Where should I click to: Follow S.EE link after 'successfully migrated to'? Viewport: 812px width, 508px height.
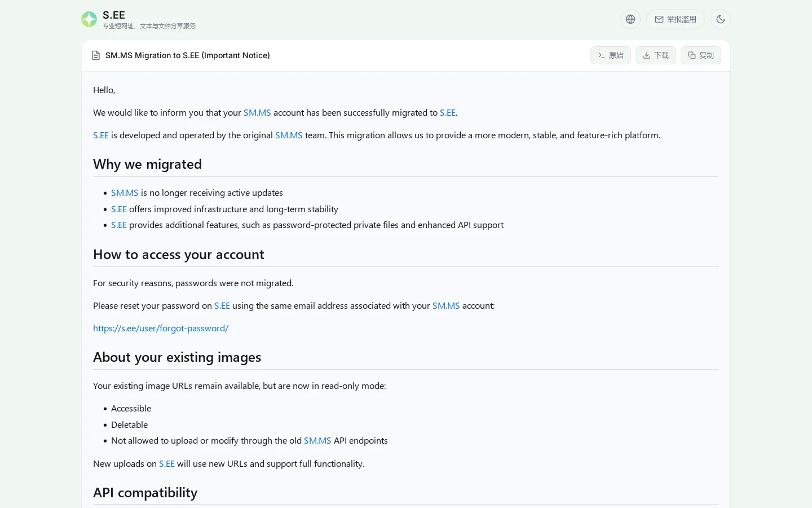click(x=448, y=113)
